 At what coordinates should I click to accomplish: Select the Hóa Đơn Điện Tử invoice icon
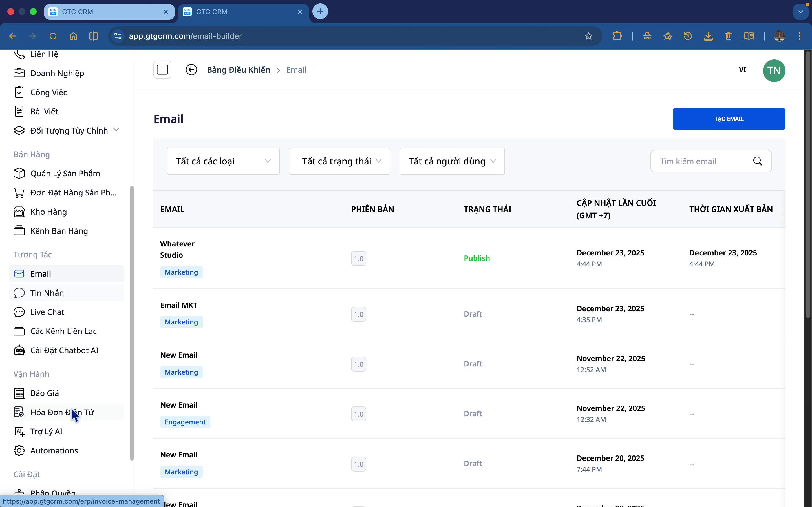[19, 412]
